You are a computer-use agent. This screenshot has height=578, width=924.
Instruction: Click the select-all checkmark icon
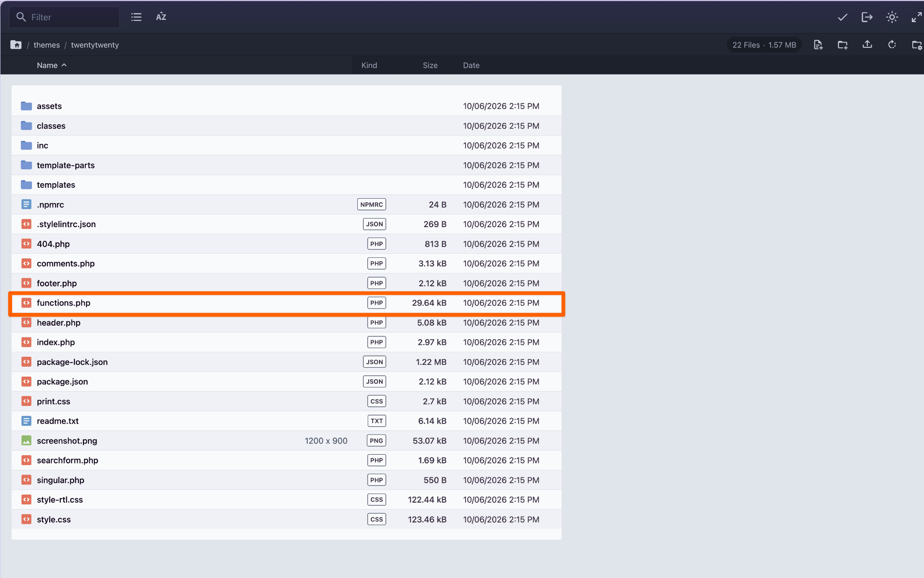pos(842,17)
